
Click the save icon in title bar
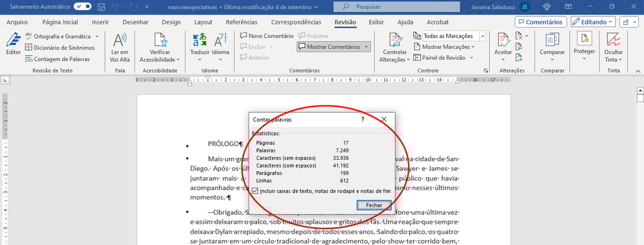pyautogui.click(x=101, y=6)
